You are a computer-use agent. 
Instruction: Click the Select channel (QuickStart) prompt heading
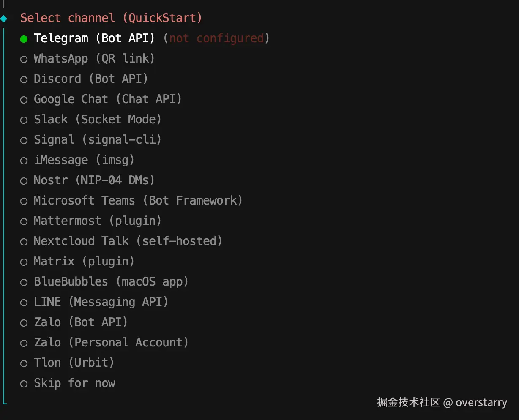click(x=111, y=18)
